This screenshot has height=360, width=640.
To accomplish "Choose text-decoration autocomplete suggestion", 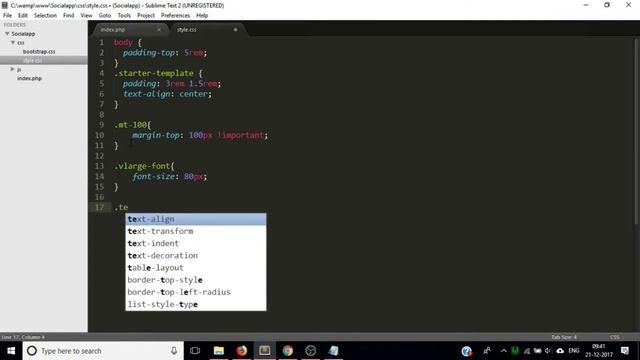I will (x=196, y=256).
